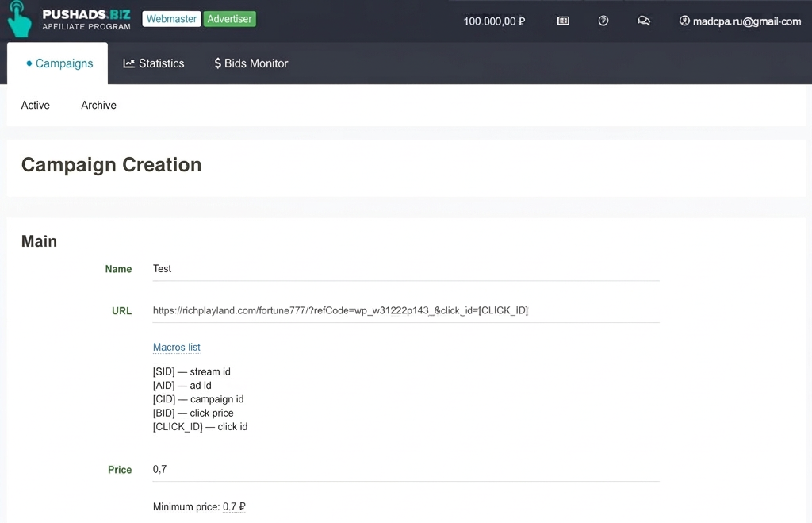Click the Statistics chart icon
The width and height of the screenshot is (812, 523).
coord(129,63)
